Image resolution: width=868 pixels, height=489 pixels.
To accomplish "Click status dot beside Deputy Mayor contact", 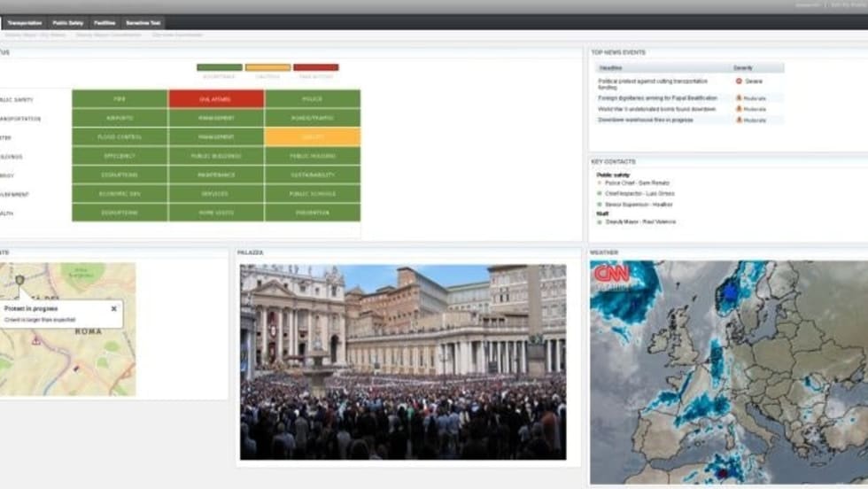I will tap(599, 221).
